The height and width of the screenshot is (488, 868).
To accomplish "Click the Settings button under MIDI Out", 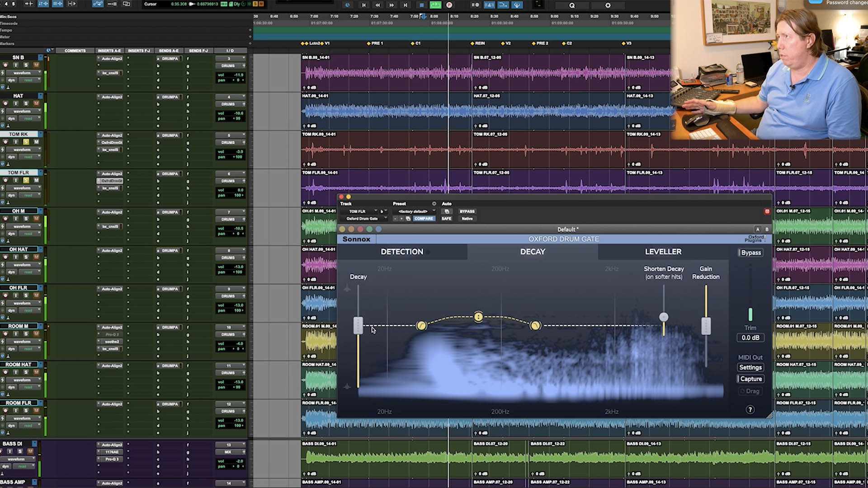I will click(750, 368).
